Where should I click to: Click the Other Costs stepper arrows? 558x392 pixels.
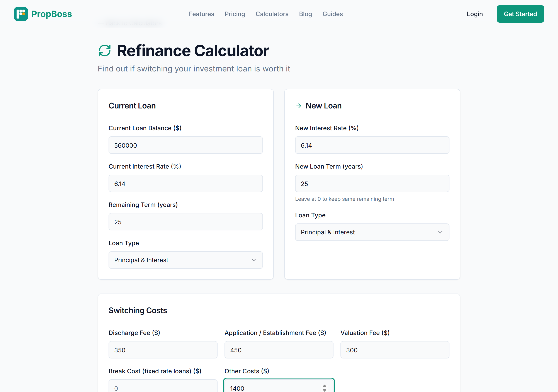325,388
